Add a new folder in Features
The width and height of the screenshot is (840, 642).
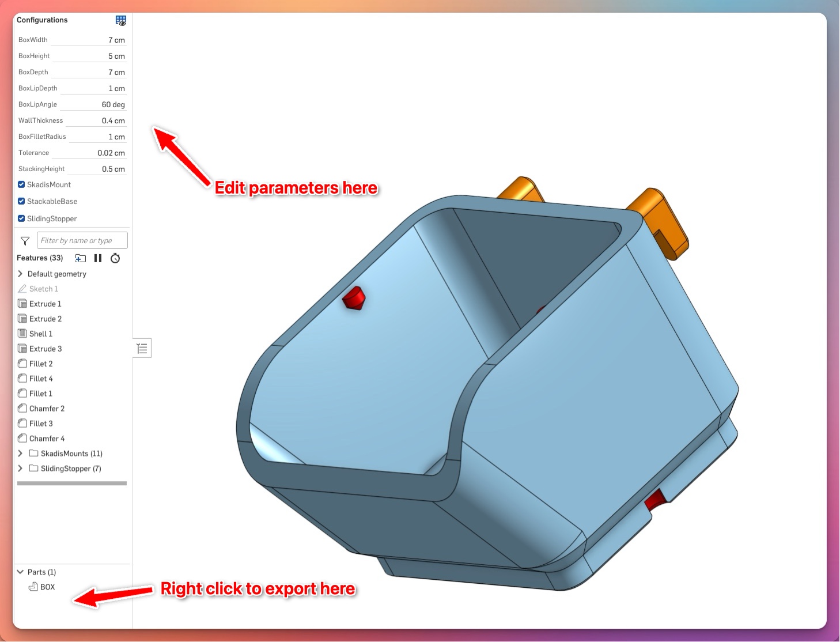[81, 258]
